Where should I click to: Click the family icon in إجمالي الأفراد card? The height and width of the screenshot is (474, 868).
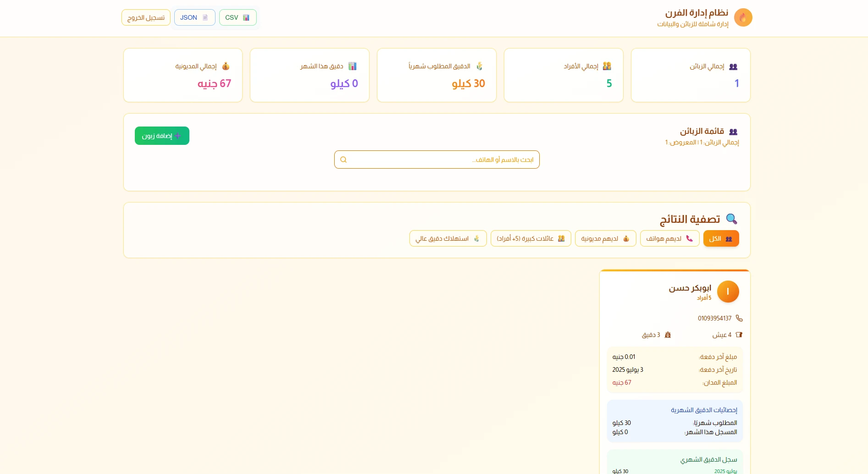(x=607, y=66)
